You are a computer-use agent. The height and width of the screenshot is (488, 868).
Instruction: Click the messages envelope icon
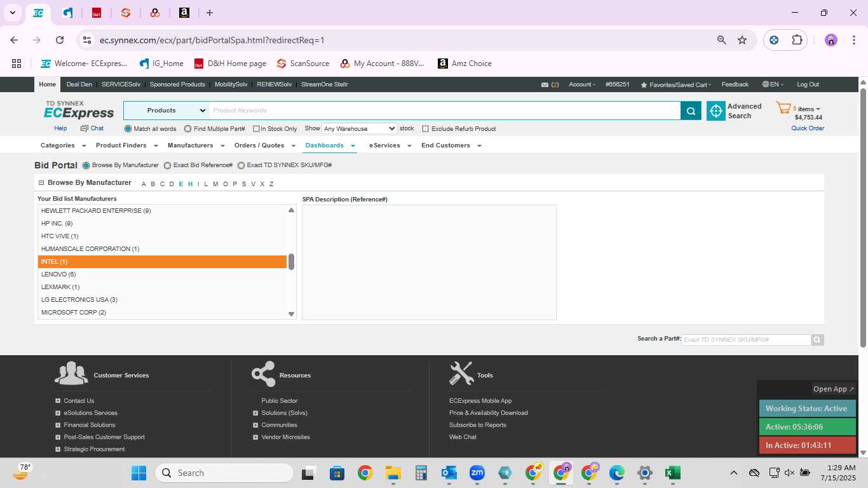tap(545, 85)
